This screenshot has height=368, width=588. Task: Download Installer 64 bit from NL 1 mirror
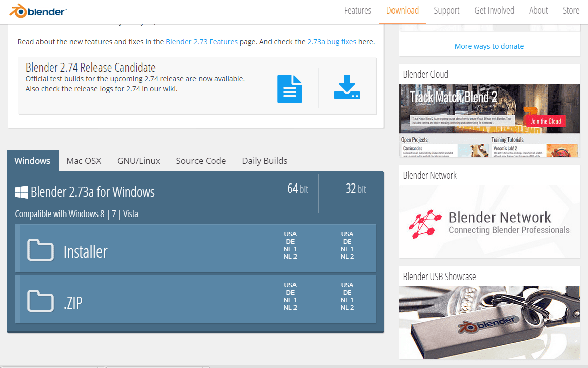pyautogui.click(x=290, y=249)
